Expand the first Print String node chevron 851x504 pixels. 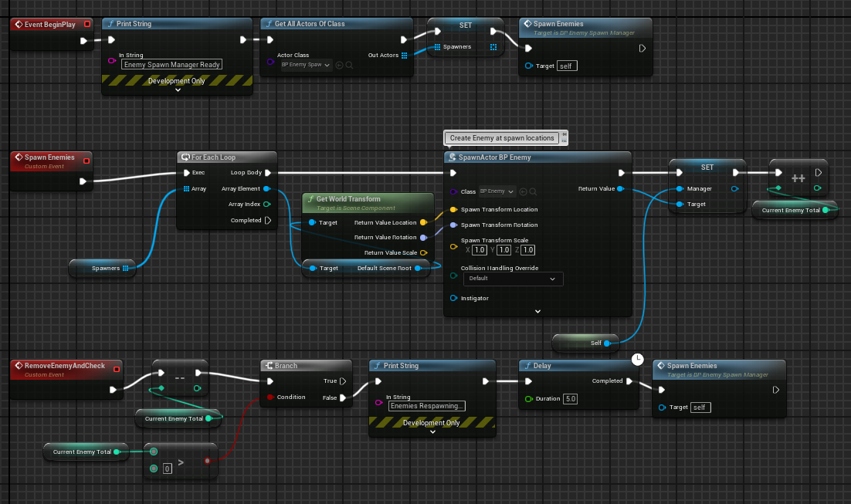coord(178,90)
